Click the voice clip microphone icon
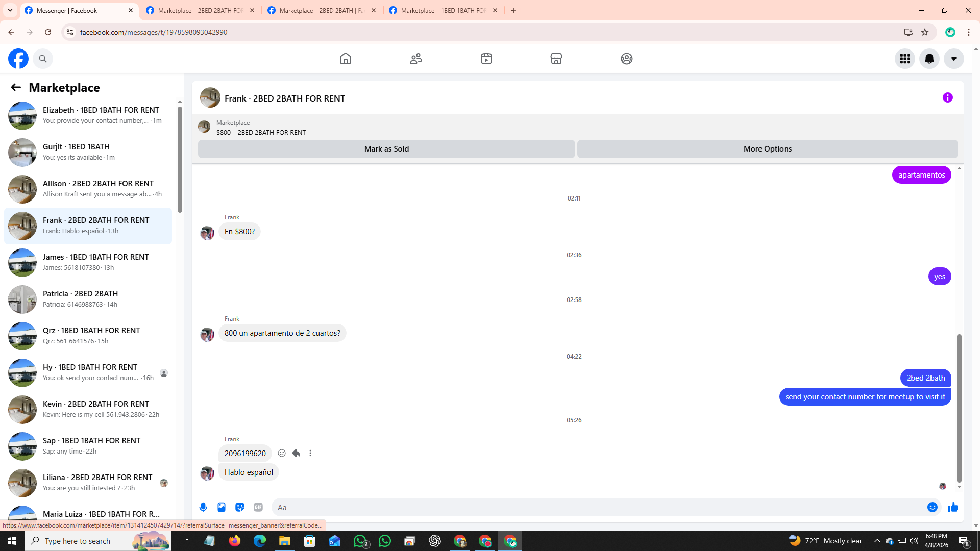 coord(203,507)
